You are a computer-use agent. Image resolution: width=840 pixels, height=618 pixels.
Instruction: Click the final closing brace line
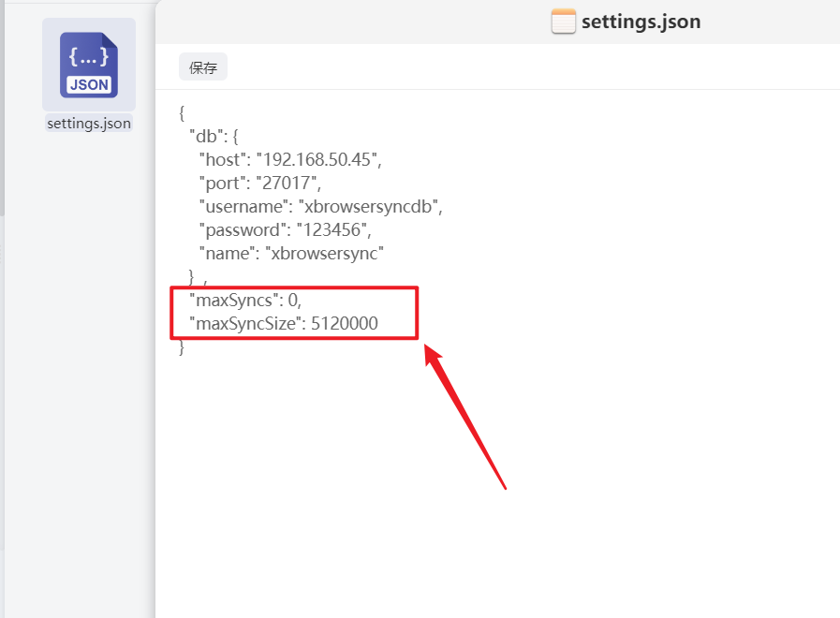click(x=182, y=347)
